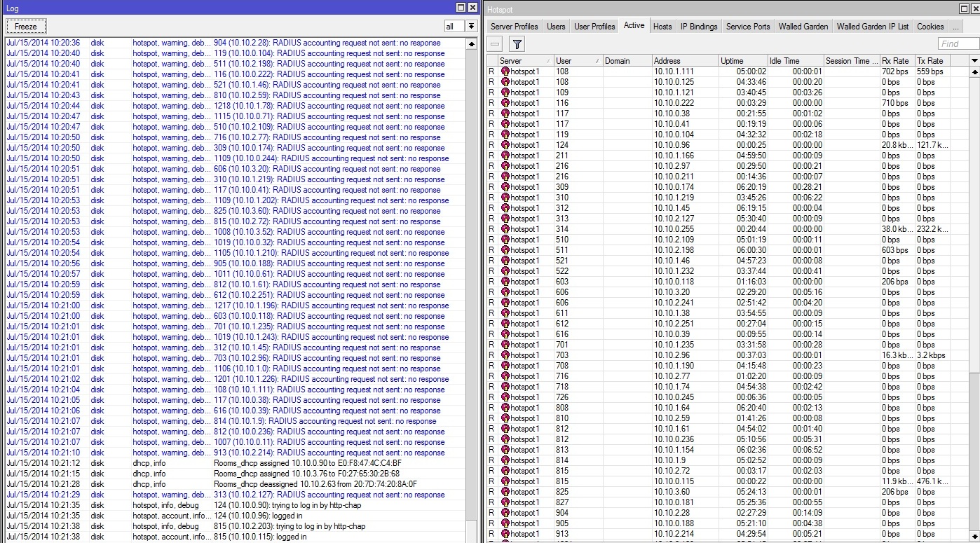This screenshot has height=543, width=980.
Task: Select the hotspot icon in the 10.10.2.127 row
Action: click(505, 219)
